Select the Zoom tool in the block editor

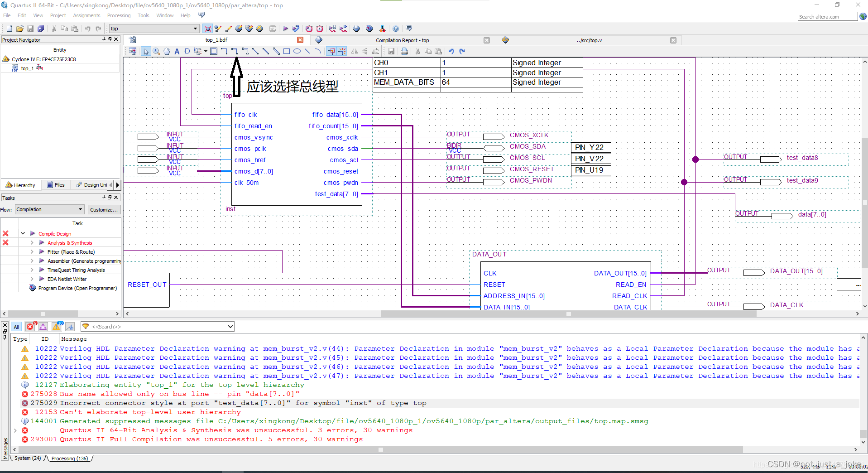click(156, 51)
